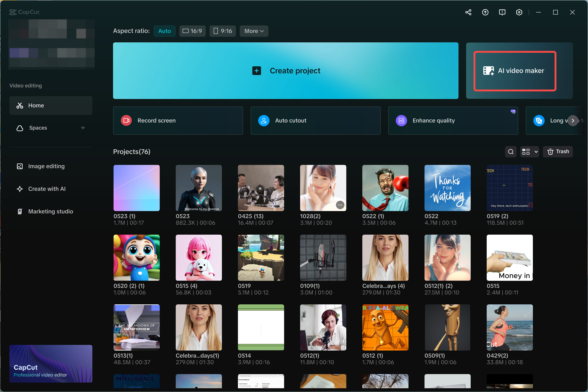588x392 pixels.
Task: Open the share icon in the title bar
Action: (x=468, y=12)
